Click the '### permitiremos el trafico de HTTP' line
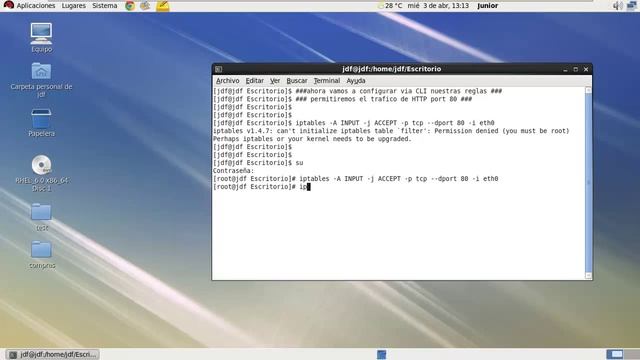 (342, 99)
